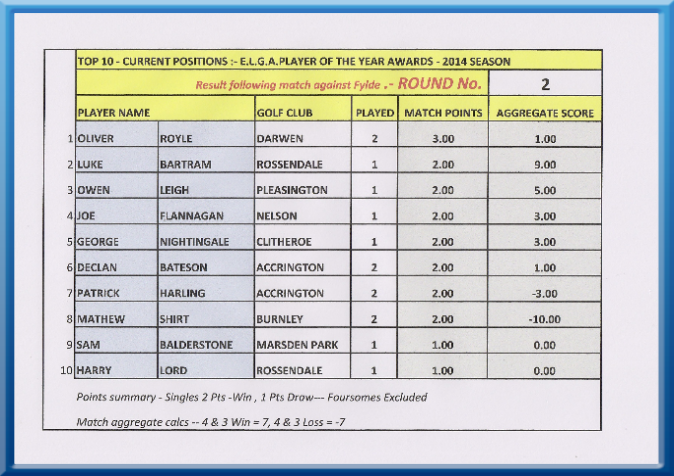Select the surname NIGHTINGALE
The width and height of the screenshot is (674, 476).
click(x=194, y=242)
